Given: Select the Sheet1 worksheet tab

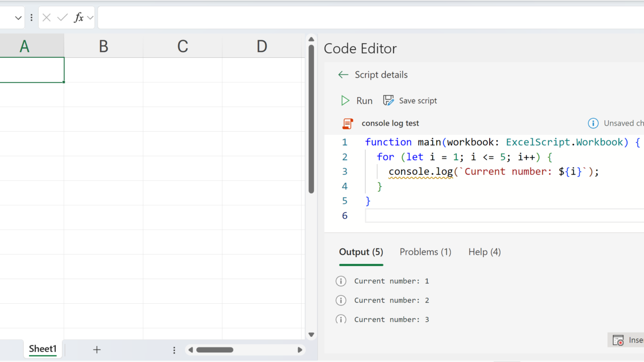Looking at the screenshot, I should click(x=43, y=349).
